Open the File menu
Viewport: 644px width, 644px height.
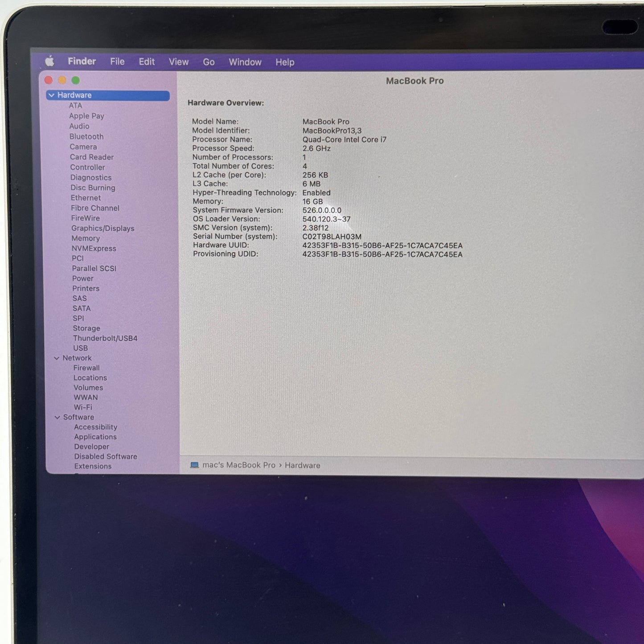tap(117, 62)
